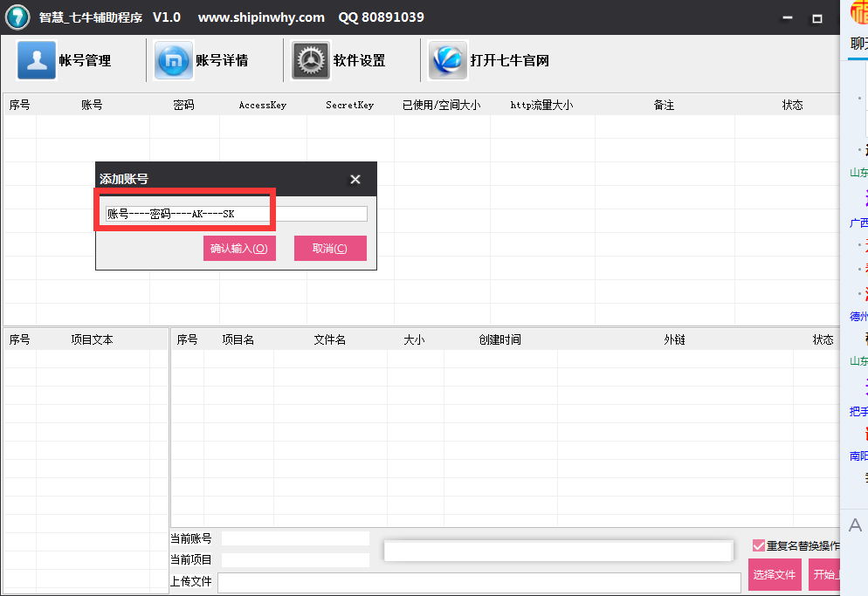
Task: Click the AccessKey column header
Action: (x=263, y=105)
